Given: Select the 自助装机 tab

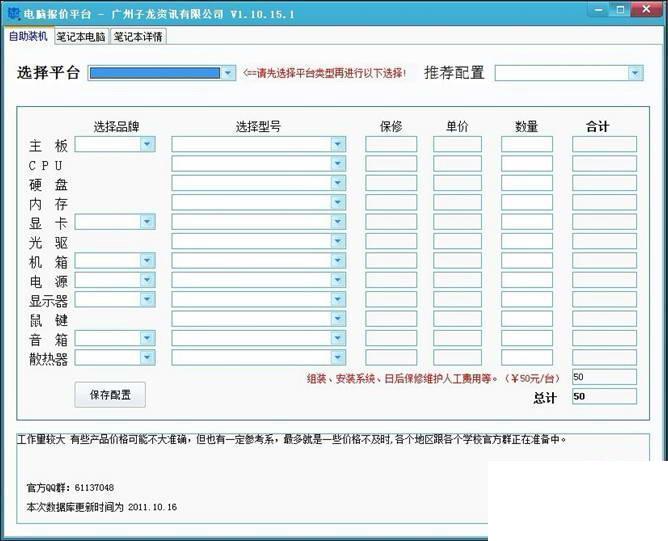Looking at the screenshot, I should [x=28, y=36].
